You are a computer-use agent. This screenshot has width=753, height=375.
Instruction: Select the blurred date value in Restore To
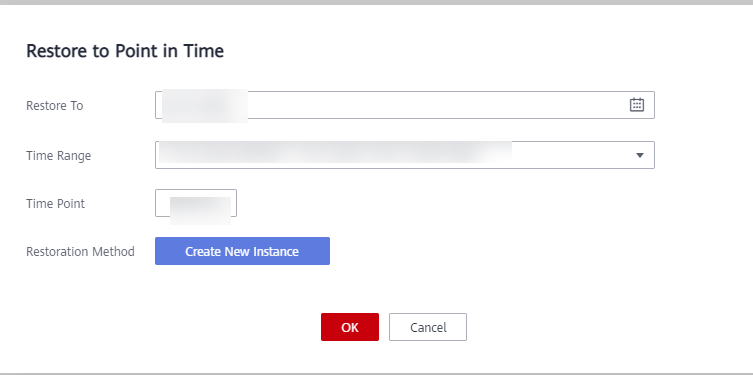[x=205, y=106]
